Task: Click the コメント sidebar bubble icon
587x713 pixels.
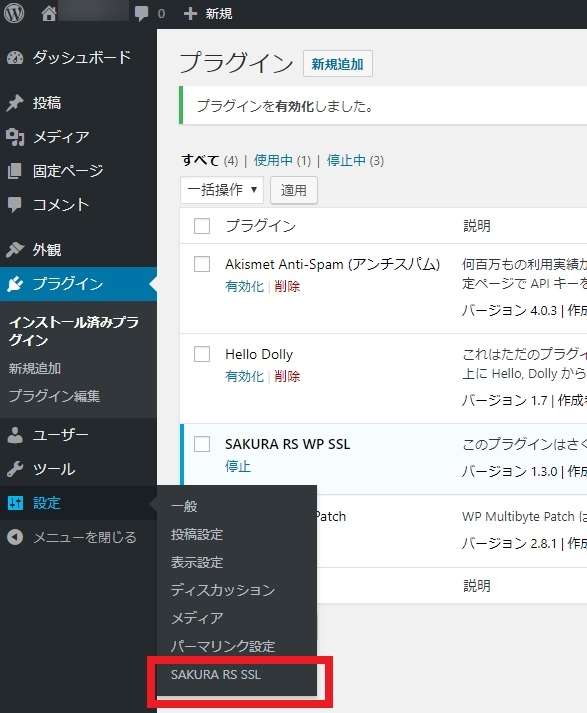Action: 15,205
